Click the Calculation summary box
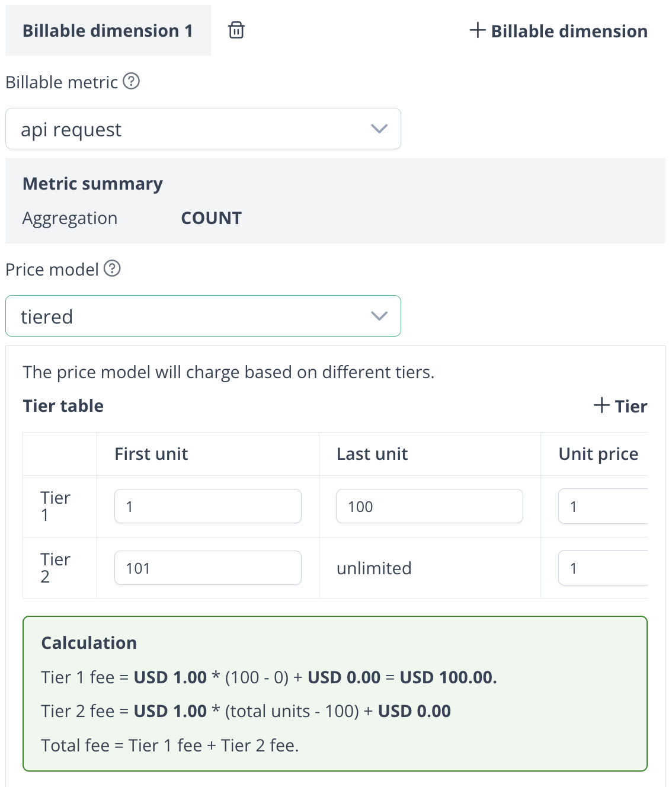The height and width of the screenshot is (787, 672). coord(335,693)
